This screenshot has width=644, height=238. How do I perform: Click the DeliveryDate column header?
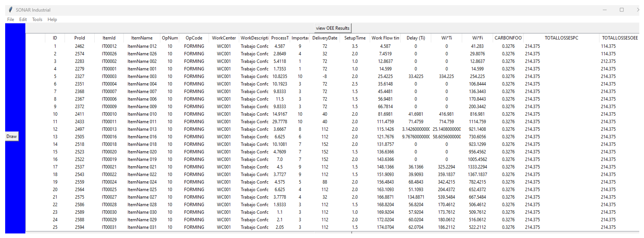[x=325, y=38]
